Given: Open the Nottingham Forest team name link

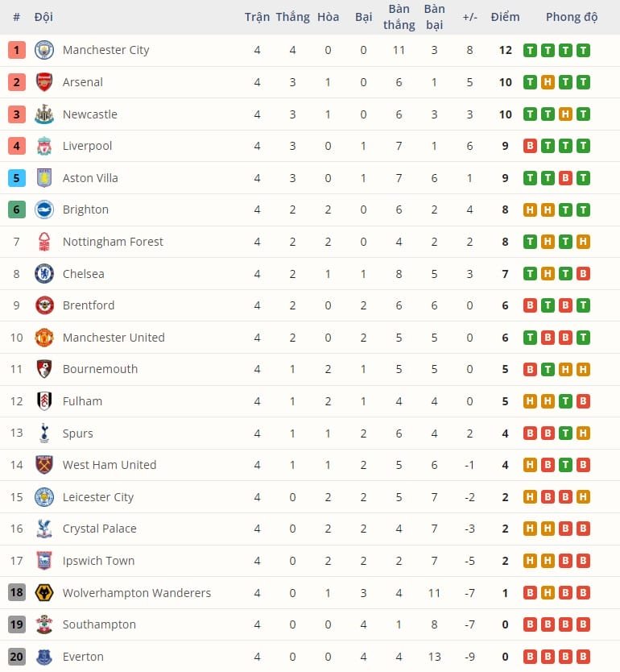Looking at the screenshot, I should coord(113,241).
